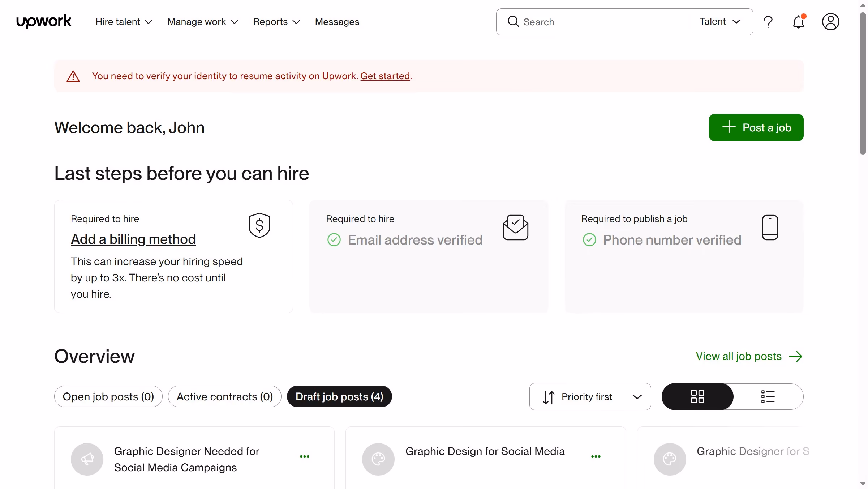Click the Upwork logo
The height and width of the screenshot is (489, 868).
44,22
